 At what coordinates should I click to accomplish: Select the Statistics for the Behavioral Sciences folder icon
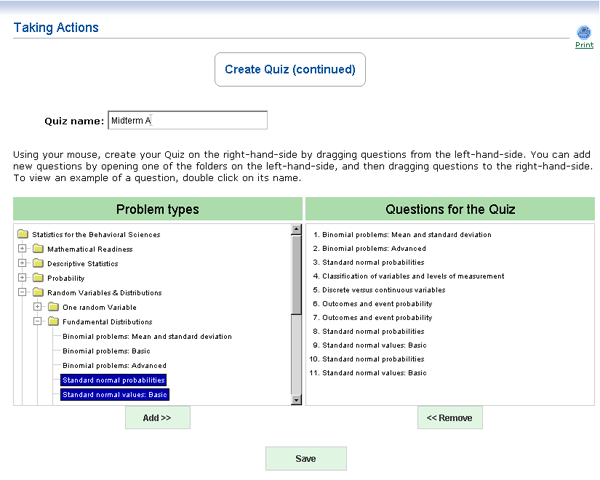point(23,234)
